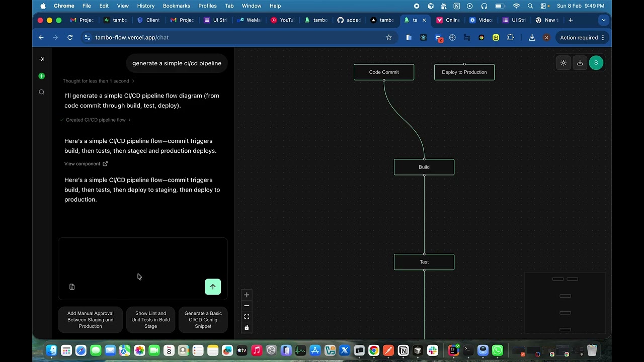This screenshot has width=644, height=362.
Task: Open React DevTools extension icon
Action: 424,38
